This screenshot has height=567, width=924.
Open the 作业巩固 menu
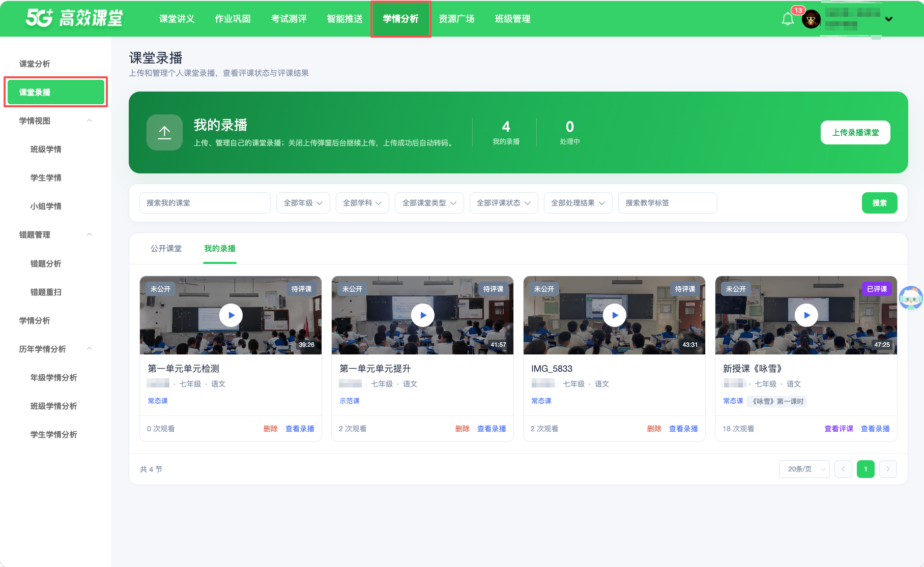pos(233,19)
